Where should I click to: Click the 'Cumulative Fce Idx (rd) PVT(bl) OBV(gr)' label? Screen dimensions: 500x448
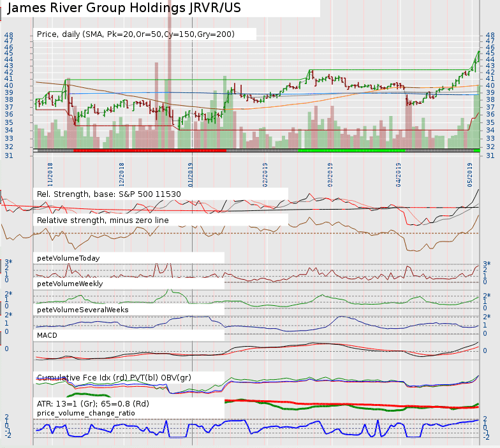tap(114, 377)
